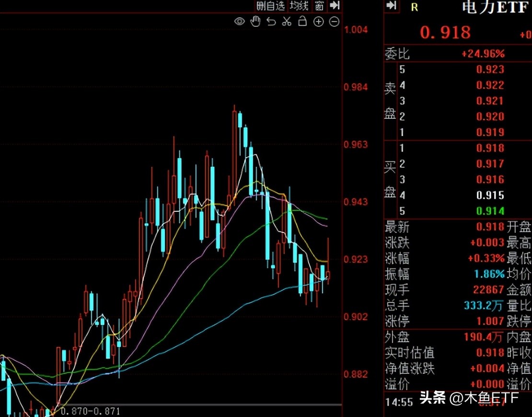Expand the quote panel with the arrow icon
This screenshot has height=417, width=532.
click(x=393, y=6)
